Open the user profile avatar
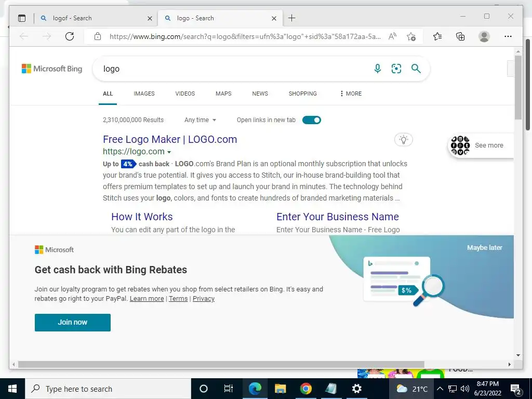Image resolution: width=532 pixels, height=399 pixels. 484,36
